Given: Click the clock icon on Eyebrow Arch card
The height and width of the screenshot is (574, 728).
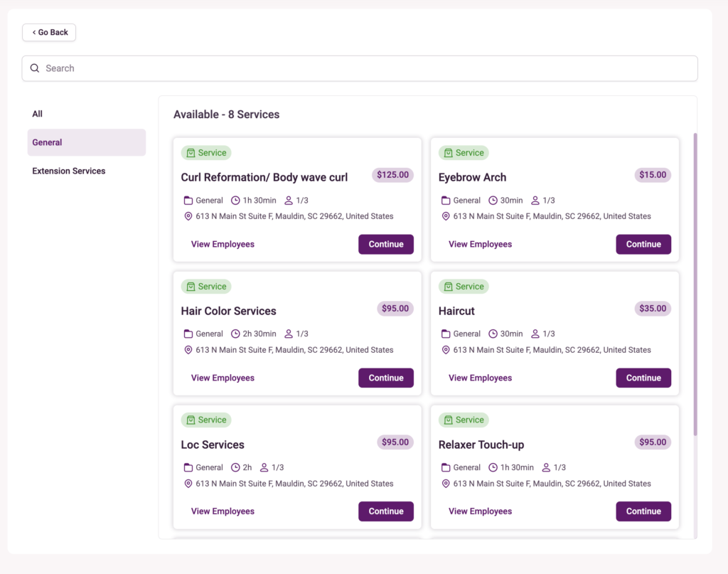Looking at the screenshot, I should [x=493, y=201].
